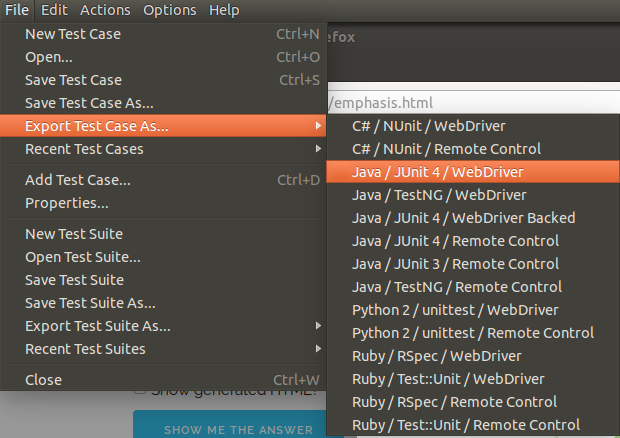Expand Export Test Suite As... submenu
The image size is (620, 438).
coord(163,326)
